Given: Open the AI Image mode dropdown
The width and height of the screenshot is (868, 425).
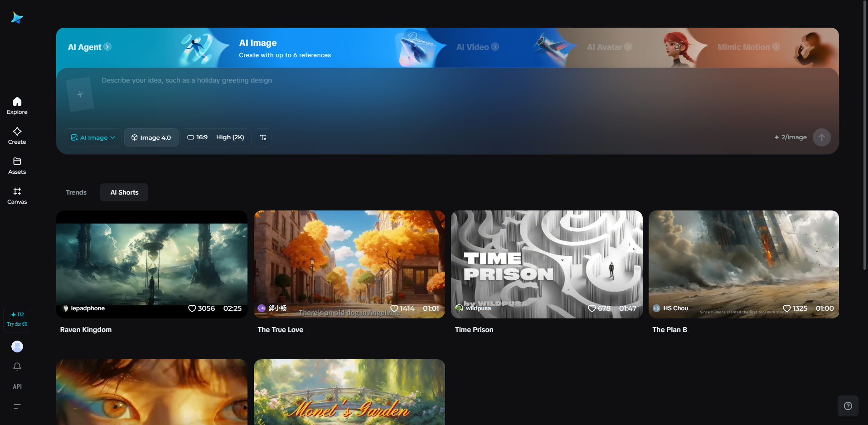Looking at the screenshot, I should pos(92,137).
